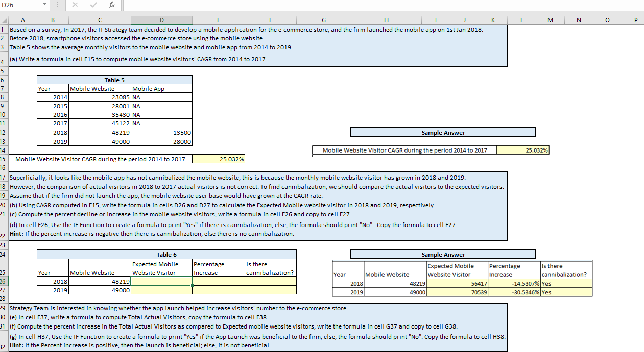Click the sample answer value 70539
The height and width of the screenshot is (352, 644).
click(457, 292)
